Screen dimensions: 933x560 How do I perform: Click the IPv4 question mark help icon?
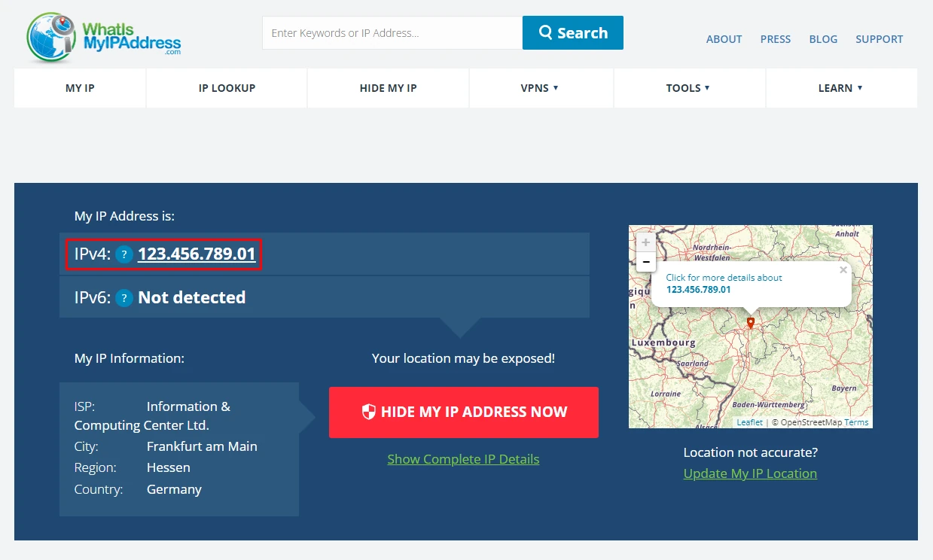coord(124,254)
